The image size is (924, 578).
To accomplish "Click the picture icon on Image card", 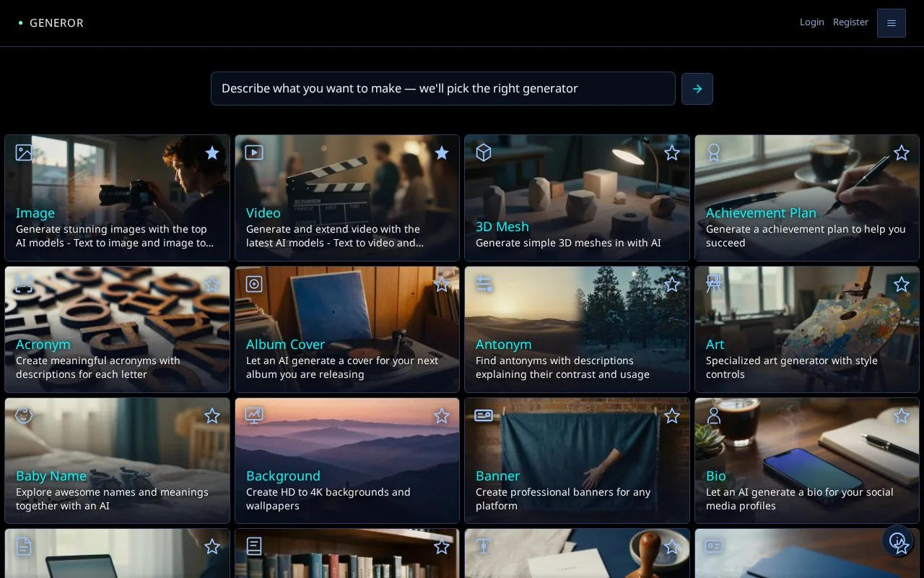I will pos(24,152).
